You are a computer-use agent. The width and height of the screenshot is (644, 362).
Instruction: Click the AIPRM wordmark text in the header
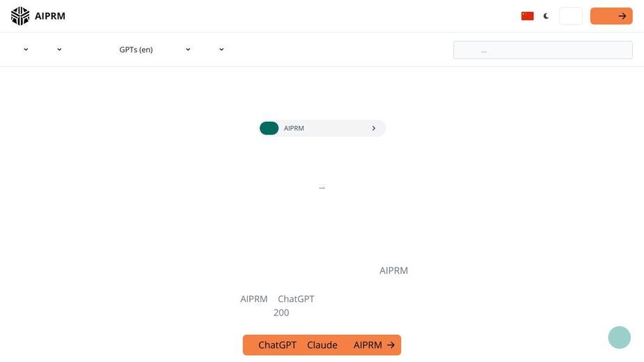pos(50,16)
